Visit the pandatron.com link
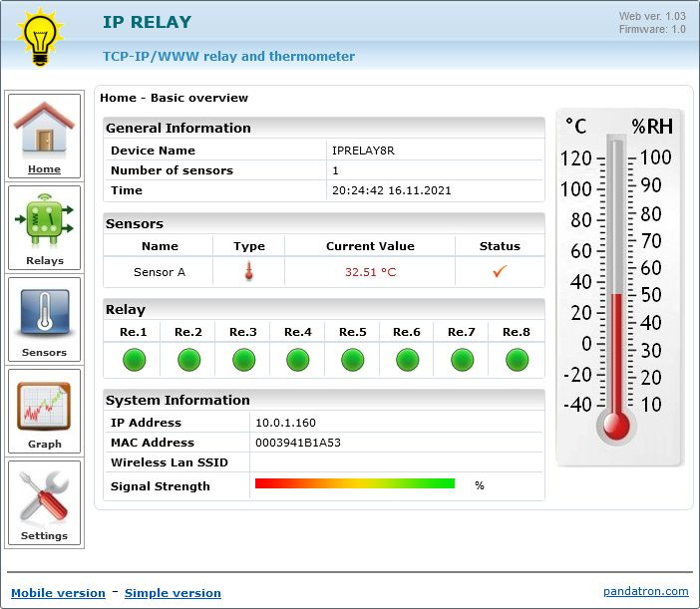 (645, 592)
